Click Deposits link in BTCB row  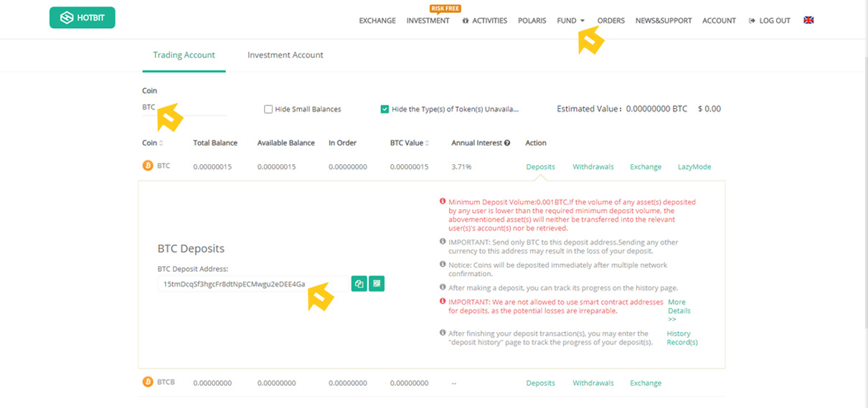click(x=540, y=383)
